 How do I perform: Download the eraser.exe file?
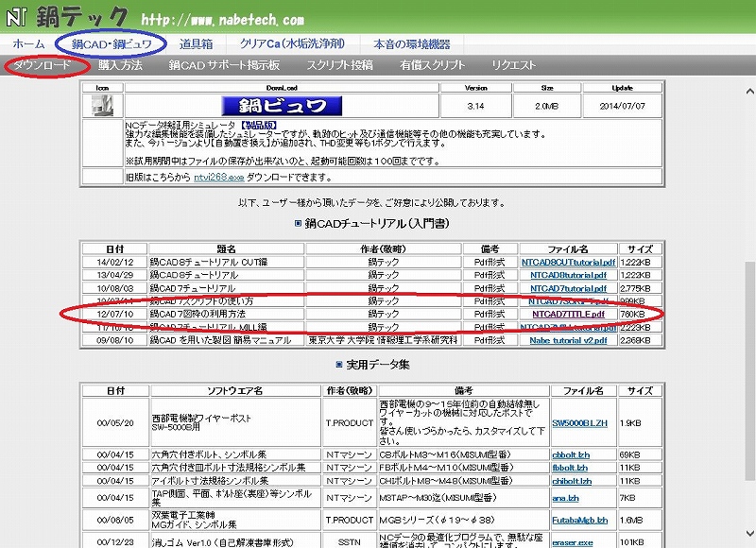tap(573, 542)
